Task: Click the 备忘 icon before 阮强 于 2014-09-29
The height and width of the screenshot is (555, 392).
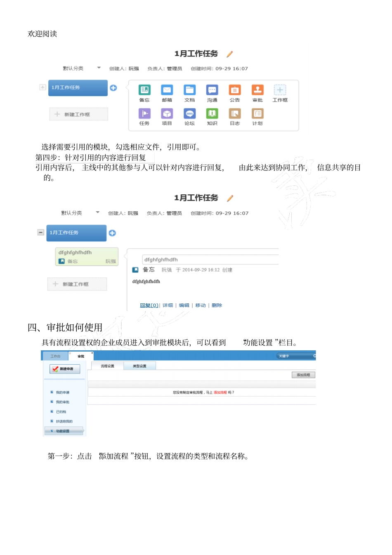Action: [135, 270]
